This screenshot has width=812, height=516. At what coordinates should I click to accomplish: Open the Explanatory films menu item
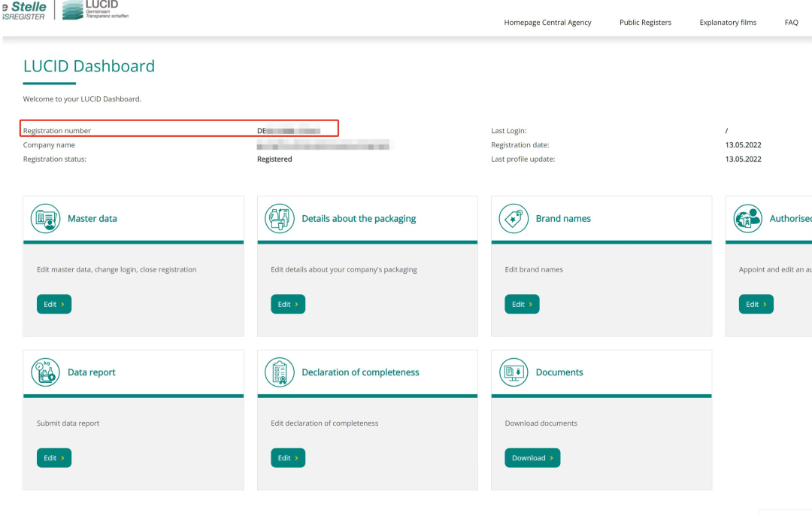click(x=728, y=23)
